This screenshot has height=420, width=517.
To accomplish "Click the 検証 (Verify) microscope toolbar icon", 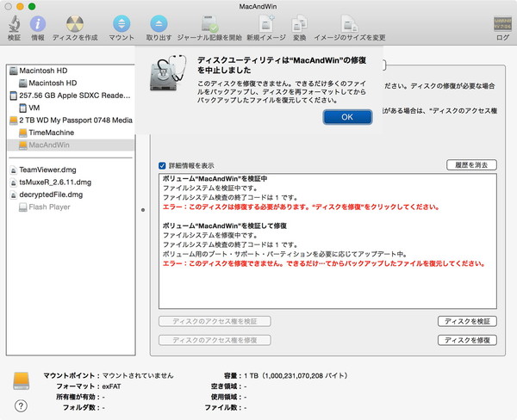I will pyautogui.click(x=14, y=24).
